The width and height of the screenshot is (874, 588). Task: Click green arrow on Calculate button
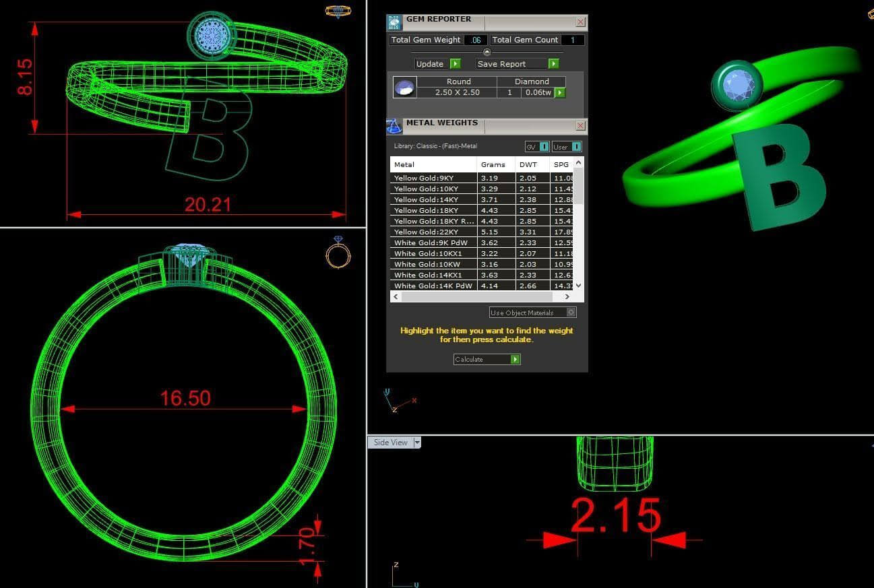[x=516, y=360]
